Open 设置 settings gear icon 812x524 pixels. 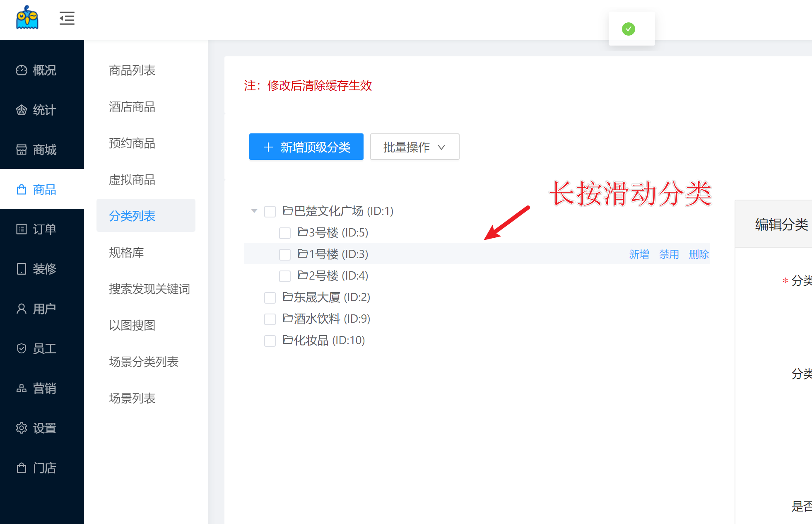pos(22,428)
